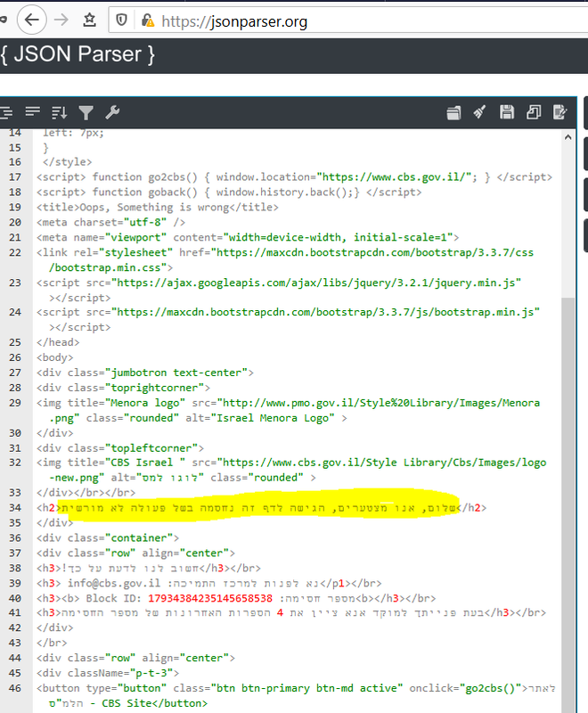The height and width of the screenshot is (713, 588).
Task: Click the title 'Oops, Something is wrong' line
Action: pyautogui.click(x=158, y=208)
